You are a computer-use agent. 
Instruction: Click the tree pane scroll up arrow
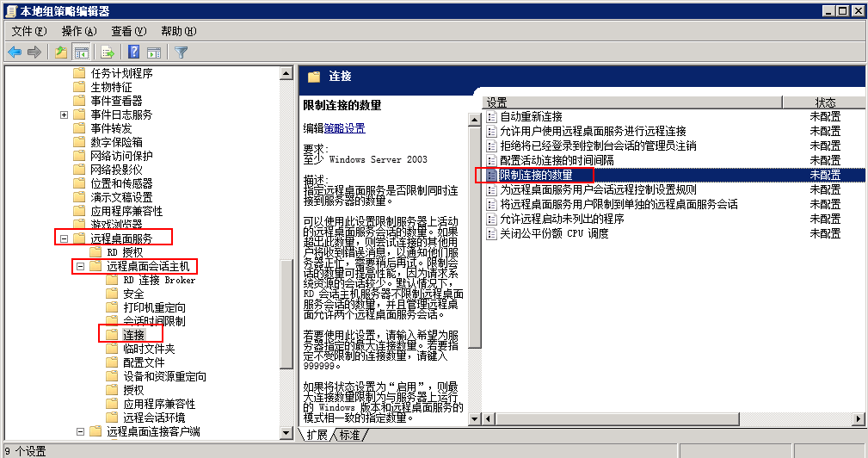pyautogui.click(x=286, y=73)
